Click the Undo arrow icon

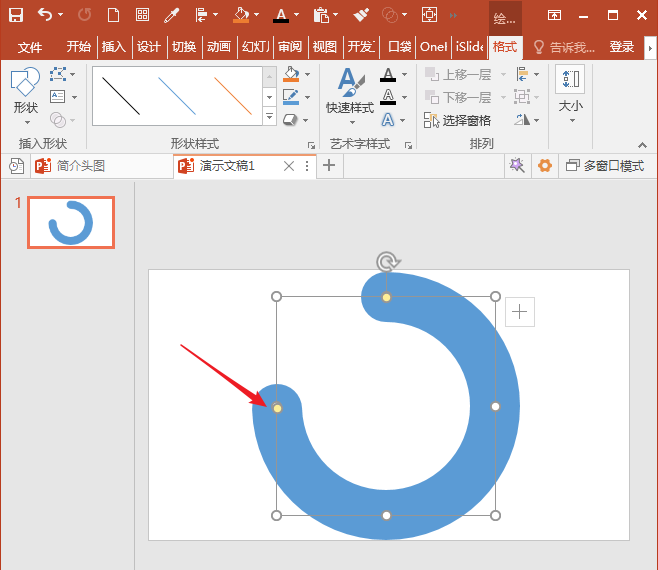point(45,15)
